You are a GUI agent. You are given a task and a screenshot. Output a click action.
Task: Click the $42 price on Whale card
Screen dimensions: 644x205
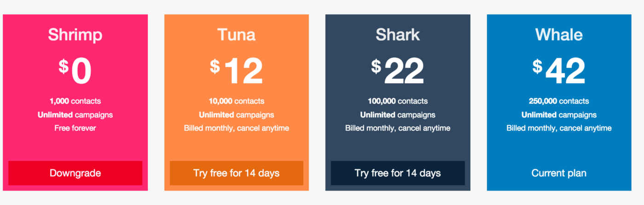(559, 71)
